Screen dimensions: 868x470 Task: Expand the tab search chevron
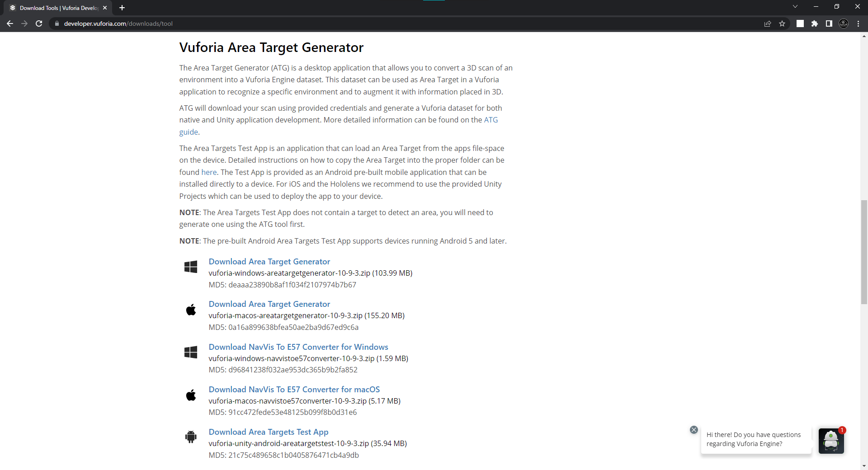click(795, 6)
